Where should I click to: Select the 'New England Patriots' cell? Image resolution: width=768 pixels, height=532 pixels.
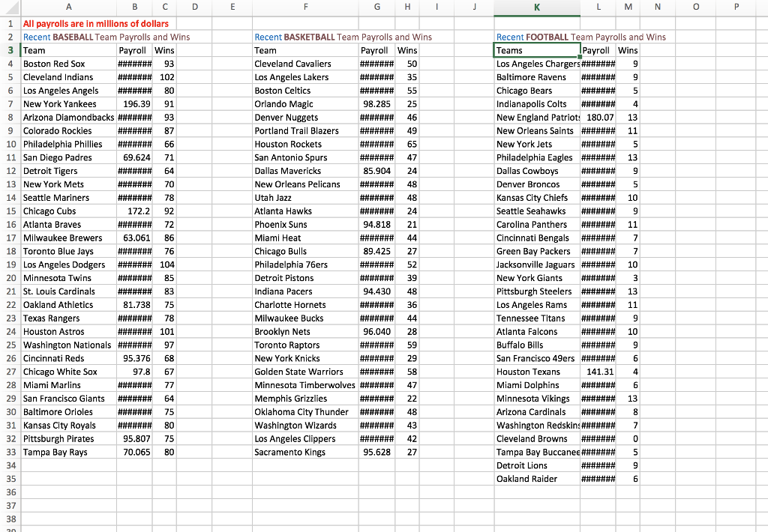(x=537, y=118)
